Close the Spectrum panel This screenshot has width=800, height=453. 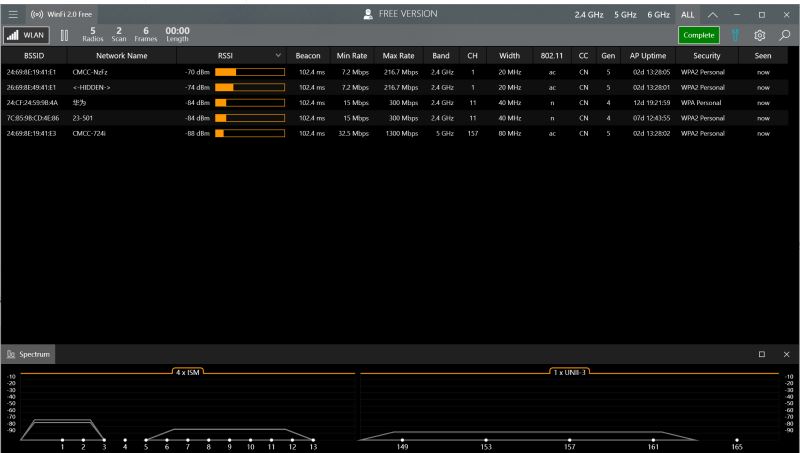coord(786,354)
